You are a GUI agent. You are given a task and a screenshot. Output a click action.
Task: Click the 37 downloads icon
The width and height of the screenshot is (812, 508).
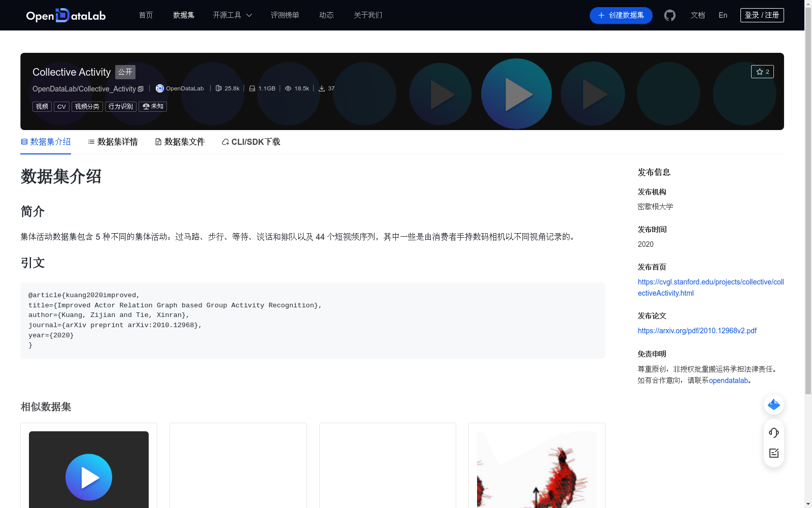click(322, 88)
